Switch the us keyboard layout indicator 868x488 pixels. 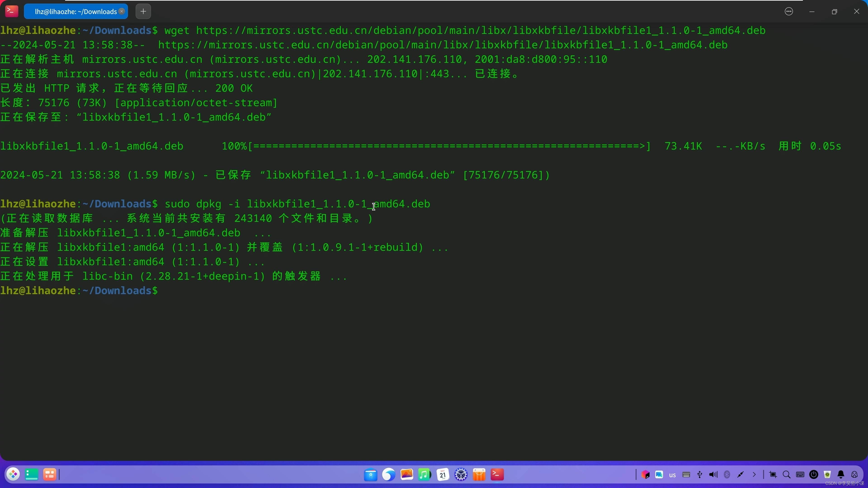(x=672, y=475)
